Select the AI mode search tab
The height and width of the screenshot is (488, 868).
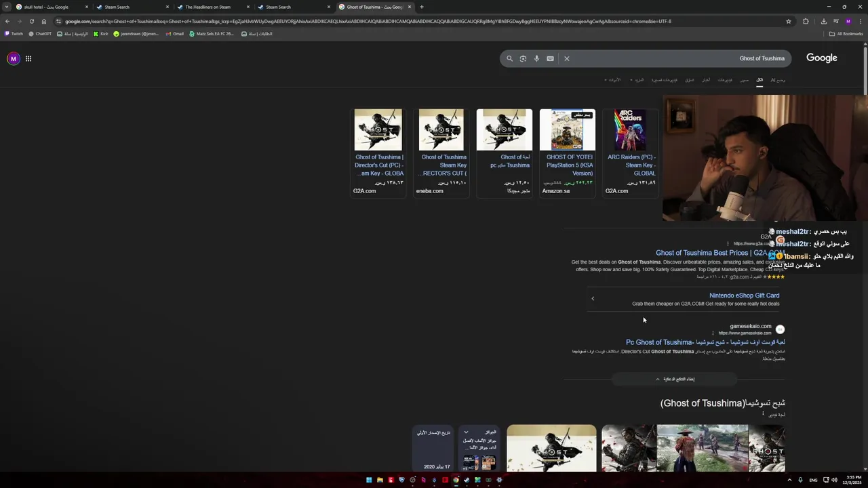[x=778, y=80]
